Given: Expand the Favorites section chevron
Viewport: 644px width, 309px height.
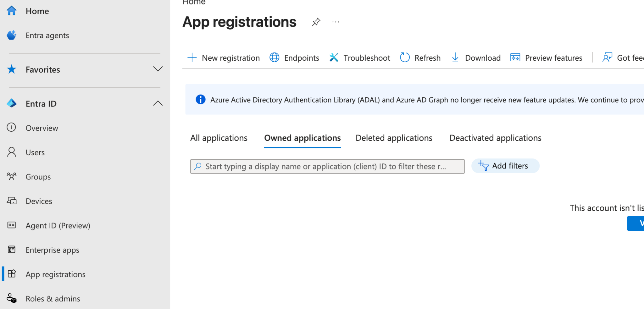Looking at the screenshot, I should click(158, 69).
